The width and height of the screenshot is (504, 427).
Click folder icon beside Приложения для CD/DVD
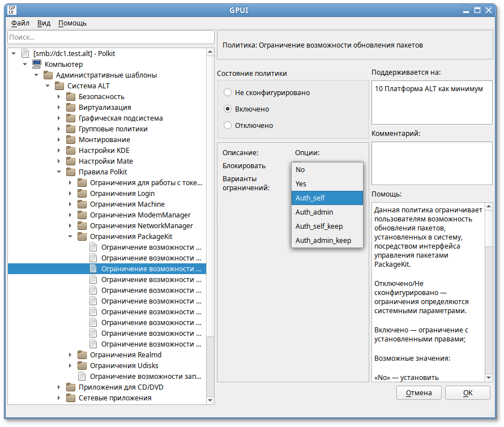70,387
